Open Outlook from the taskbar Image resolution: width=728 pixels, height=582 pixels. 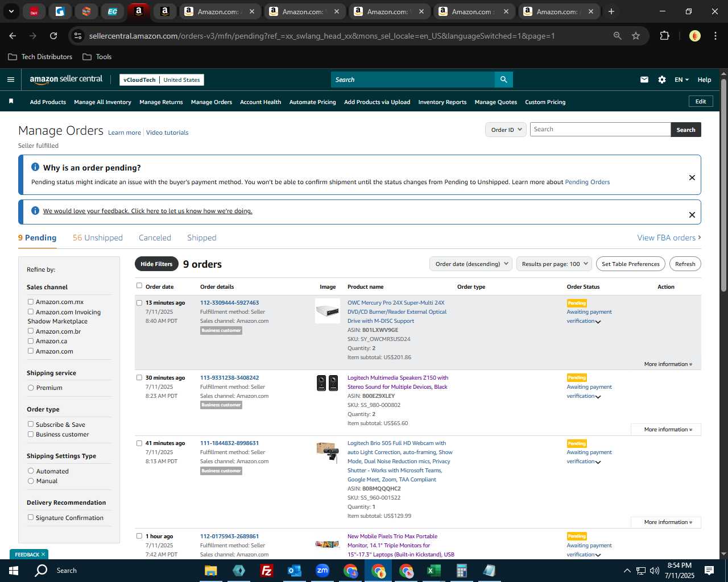pos(294,571)
